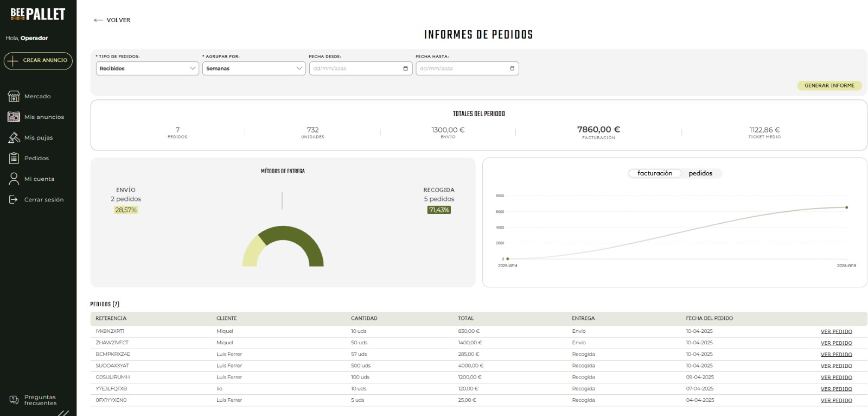The image size is (868, 416).
Task: Open Mis anuncios via its newspaper icon
Action: click(14, 117)
